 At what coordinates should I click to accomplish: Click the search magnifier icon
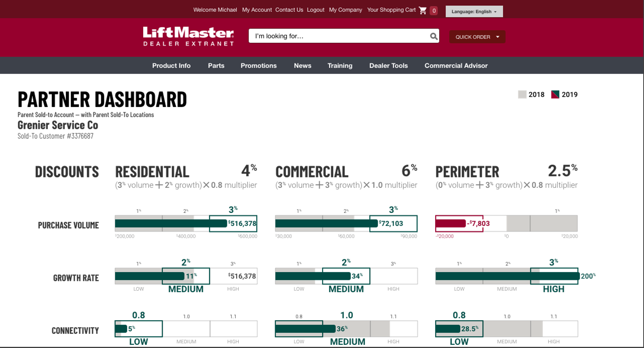[434, 36]
